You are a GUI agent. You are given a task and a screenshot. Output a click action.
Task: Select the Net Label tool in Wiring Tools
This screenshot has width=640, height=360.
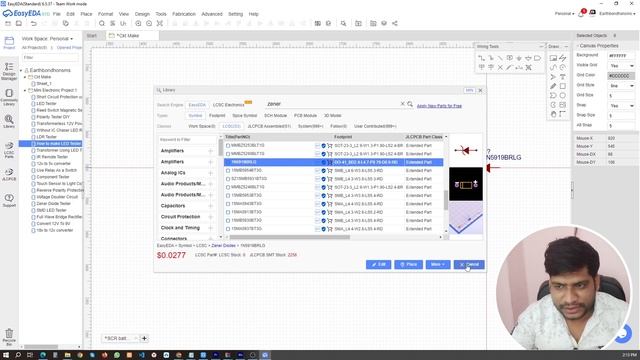(510, 58)
